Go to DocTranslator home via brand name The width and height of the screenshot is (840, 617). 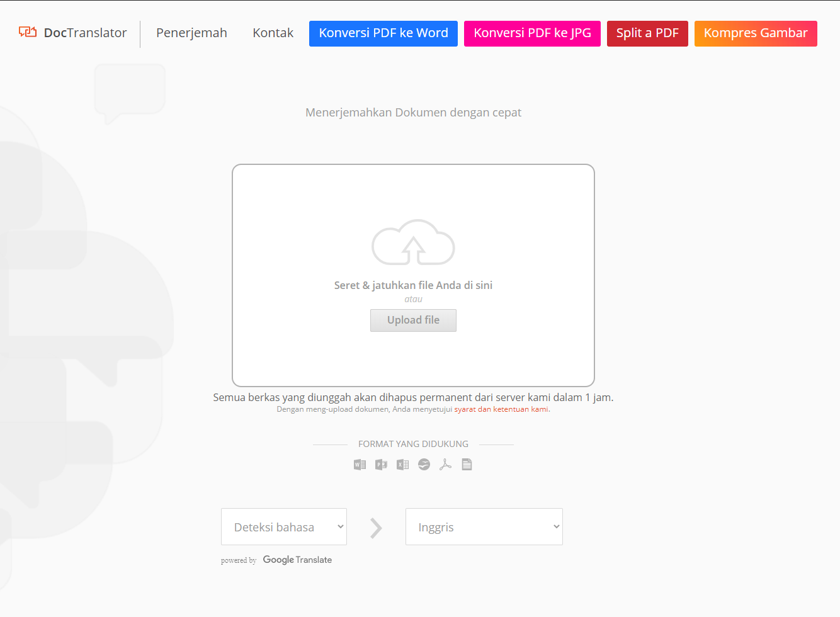[85, 33]
